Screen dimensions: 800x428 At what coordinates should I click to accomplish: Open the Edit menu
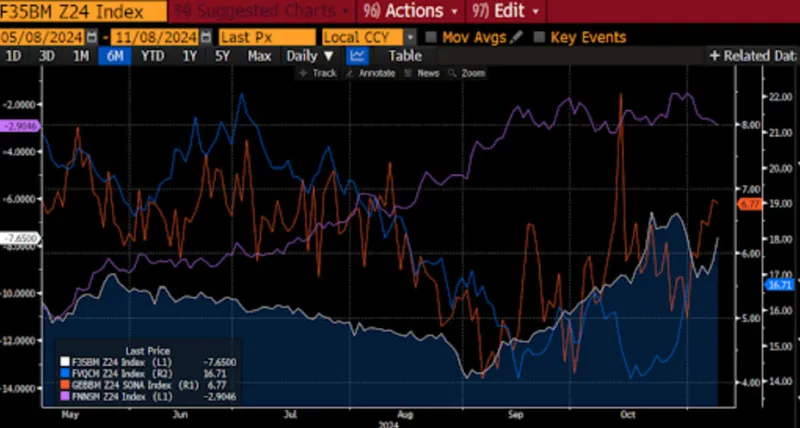tap(512, 12)
